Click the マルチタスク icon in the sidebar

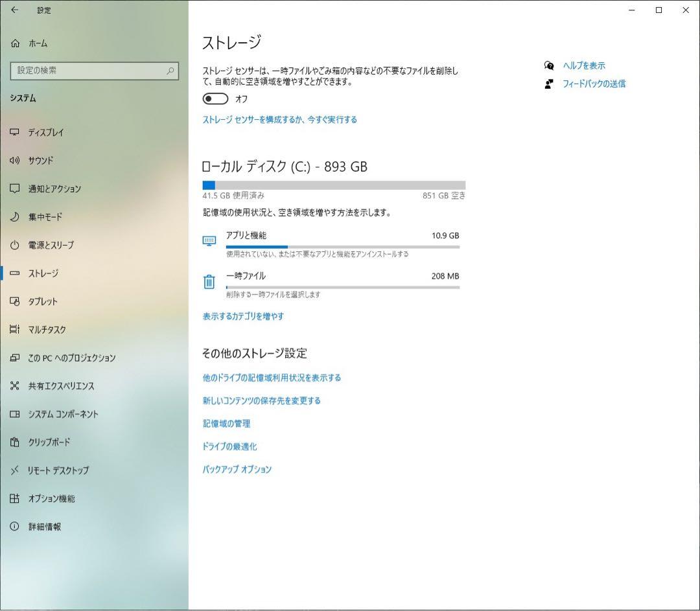[15, 329]
